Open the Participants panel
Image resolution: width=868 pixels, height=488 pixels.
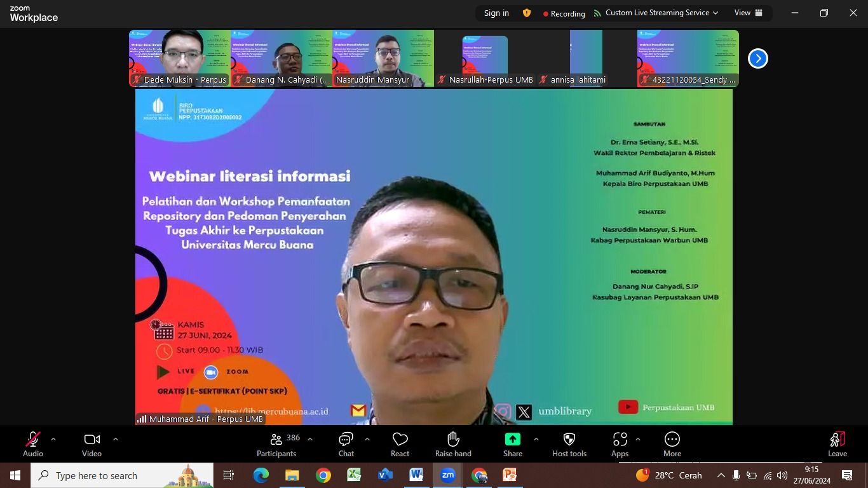click(276, 444)
